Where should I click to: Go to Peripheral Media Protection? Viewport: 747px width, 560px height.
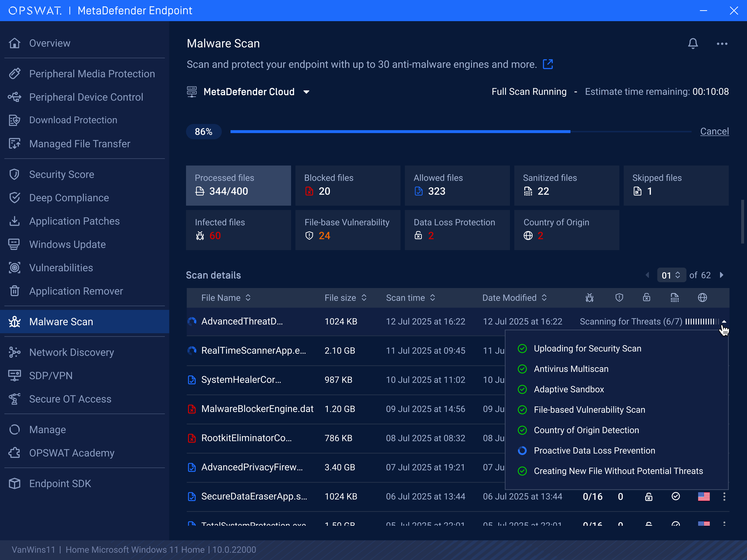[92, 74]
